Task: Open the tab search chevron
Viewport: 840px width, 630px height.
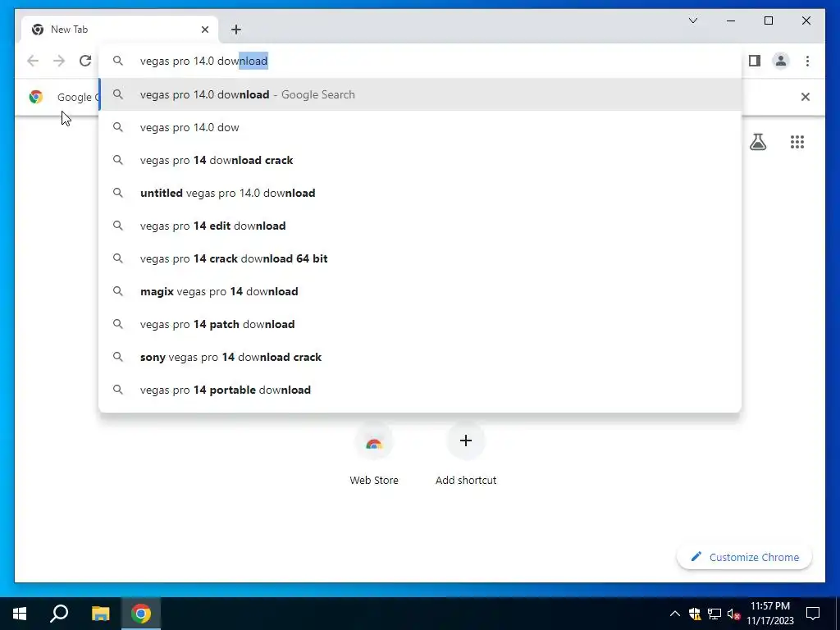Action: (692, 21)
